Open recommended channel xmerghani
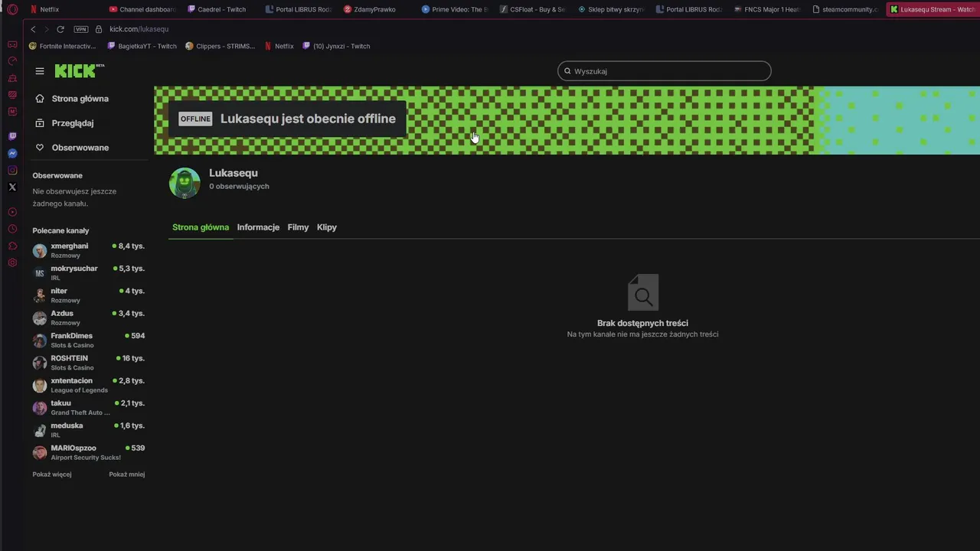This screenshot has height=551, width=980. [88, 250]
